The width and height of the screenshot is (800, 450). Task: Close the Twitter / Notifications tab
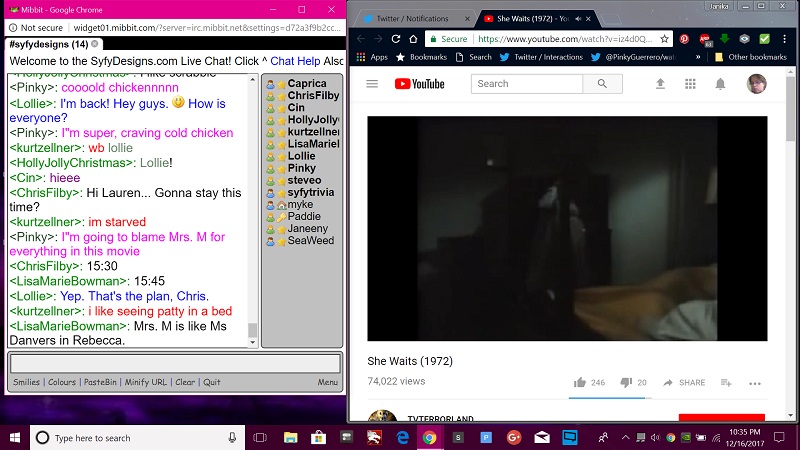pyautogui.click(x=467, y=18)
